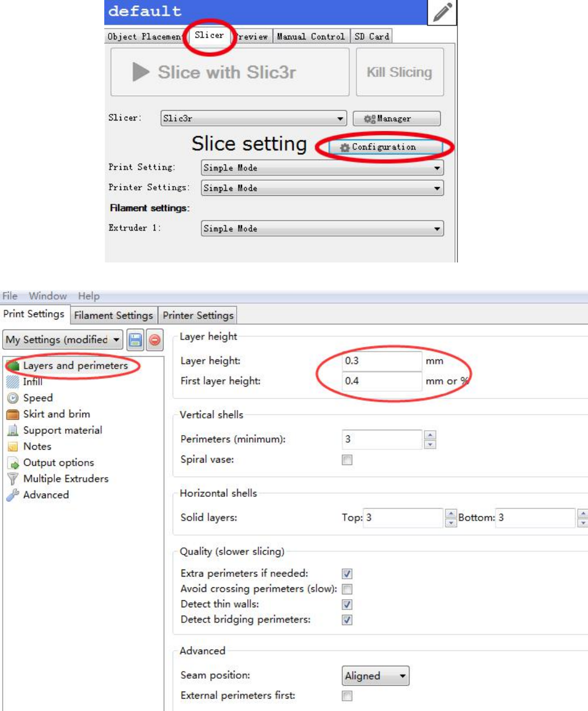Click the red delete settings icon
Image resolution: width=588 pixels, height=711 pixels.
155,340
